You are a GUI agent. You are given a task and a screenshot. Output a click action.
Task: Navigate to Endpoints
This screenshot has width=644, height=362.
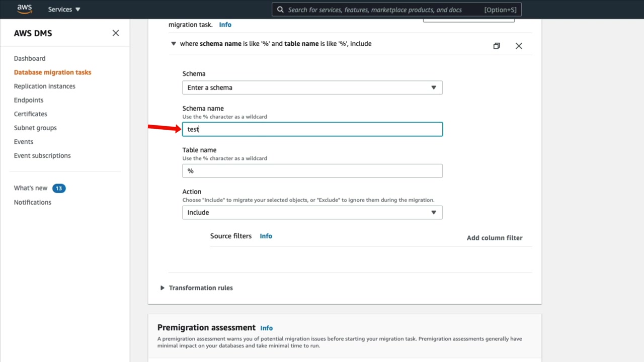coord(29,100)
